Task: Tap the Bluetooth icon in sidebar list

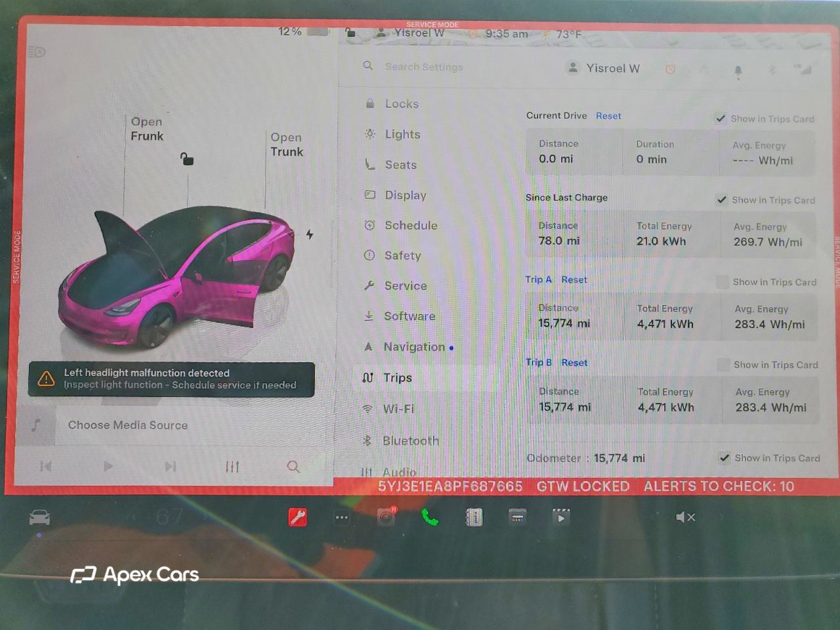Action: [367, 440]
